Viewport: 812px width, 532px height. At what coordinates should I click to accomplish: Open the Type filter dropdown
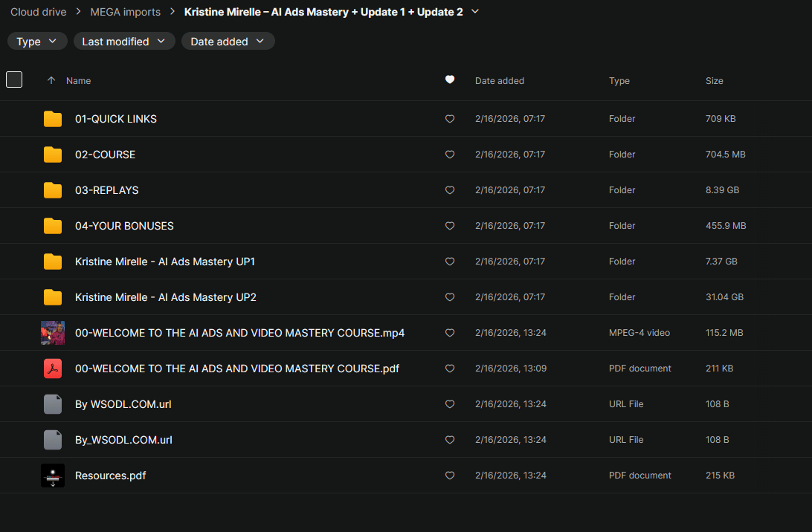pyautogui.click(x=37, y=42)
